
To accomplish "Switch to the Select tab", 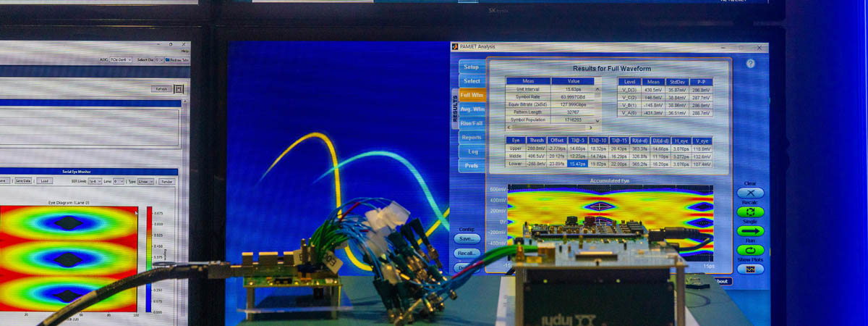I will (x=472, y=81).
